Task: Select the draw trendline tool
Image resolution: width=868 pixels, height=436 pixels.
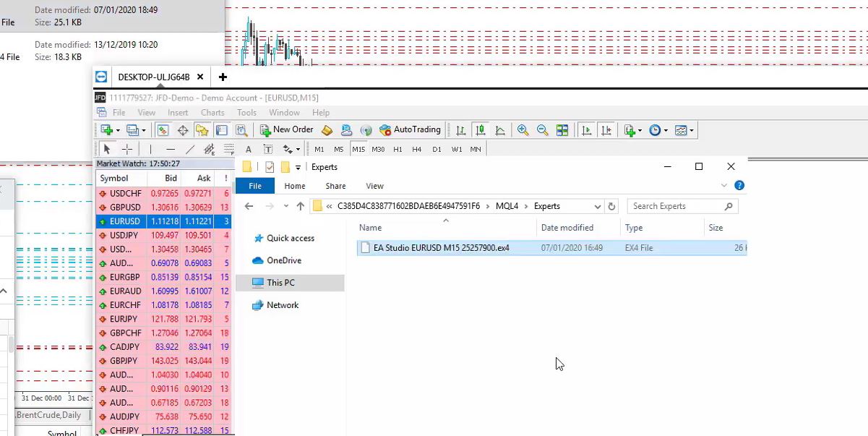Action: coord(190,150)
